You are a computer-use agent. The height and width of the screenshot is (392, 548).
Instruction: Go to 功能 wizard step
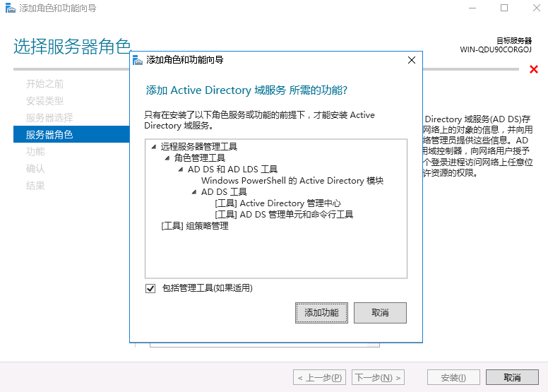(x=35, y=151)
